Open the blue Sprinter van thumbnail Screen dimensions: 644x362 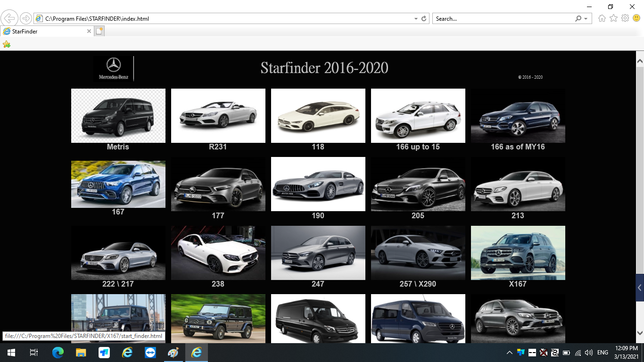click(418, 319)
